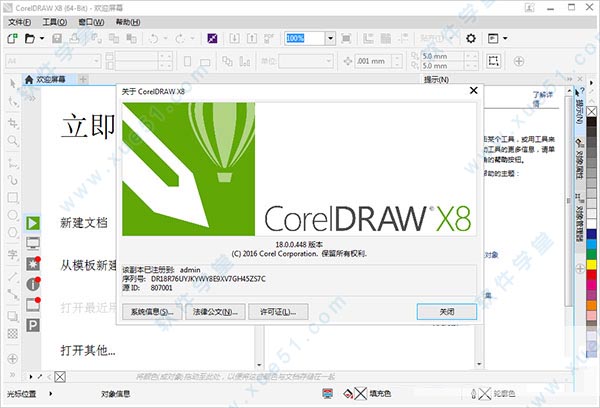
Task: Select the Ellipse tool
Action: (x=13, y=215)
